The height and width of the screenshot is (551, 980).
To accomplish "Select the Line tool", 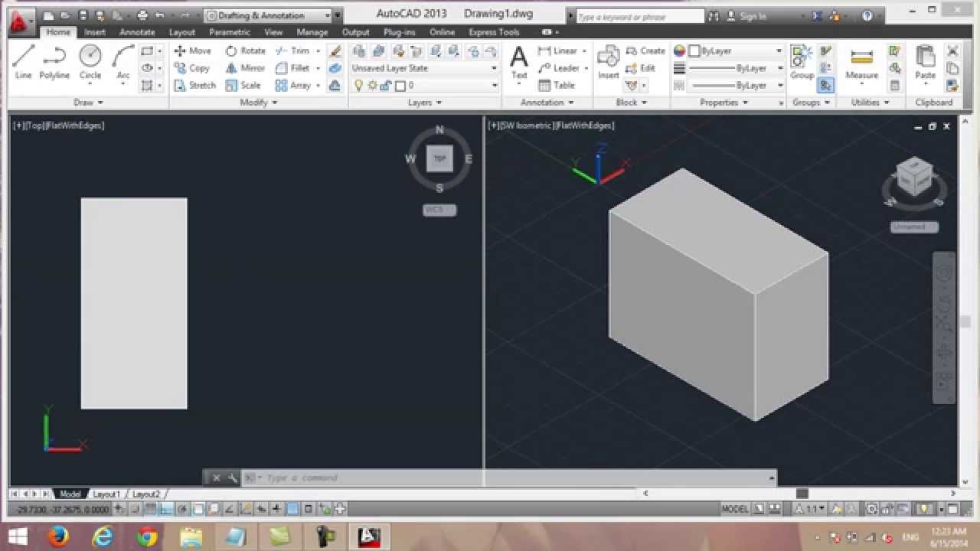I will [x=23, y=63].
